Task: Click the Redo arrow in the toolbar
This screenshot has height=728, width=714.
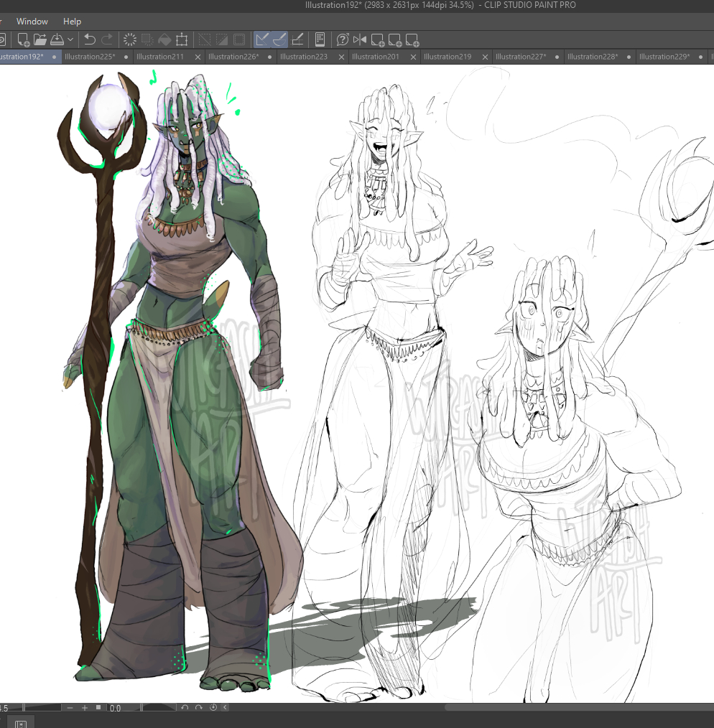Action: coord(107,39)
